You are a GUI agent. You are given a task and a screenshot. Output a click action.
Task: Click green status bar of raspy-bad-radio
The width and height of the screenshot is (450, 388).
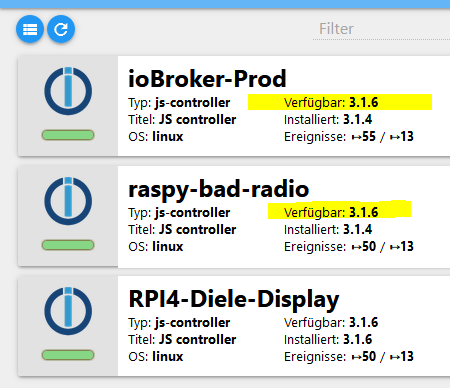pos(68,245)
